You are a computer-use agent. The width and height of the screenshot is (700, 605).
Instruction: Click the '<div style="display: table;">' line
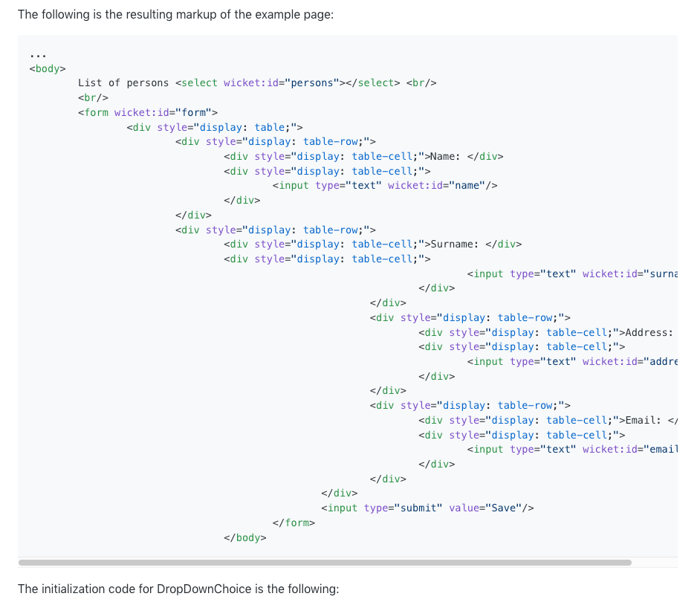pyautogui.click(x=215, y=127)
